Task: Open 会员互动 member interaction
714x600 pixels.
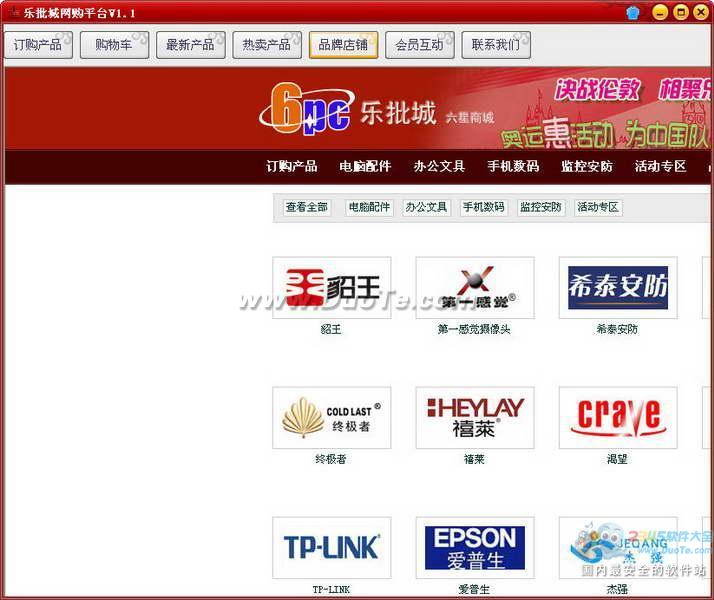Action: click(x=419, y=45)
